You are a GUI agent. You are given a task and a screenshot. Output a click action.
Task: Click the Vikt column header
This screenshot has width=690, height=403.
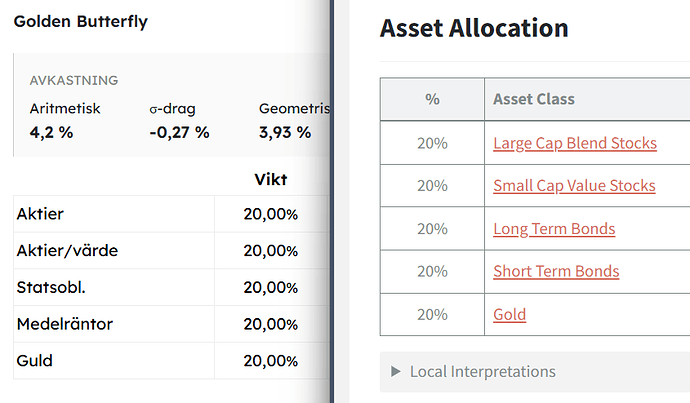271,180
